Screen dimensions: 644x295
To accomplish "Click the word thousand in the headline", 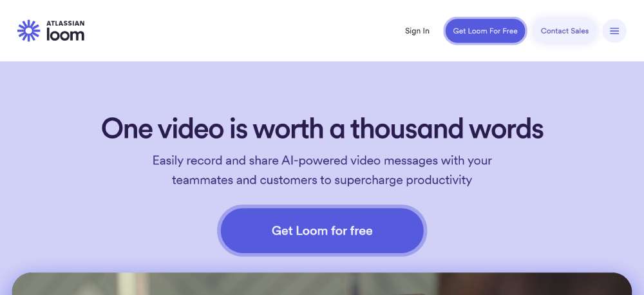I will 406,128.
